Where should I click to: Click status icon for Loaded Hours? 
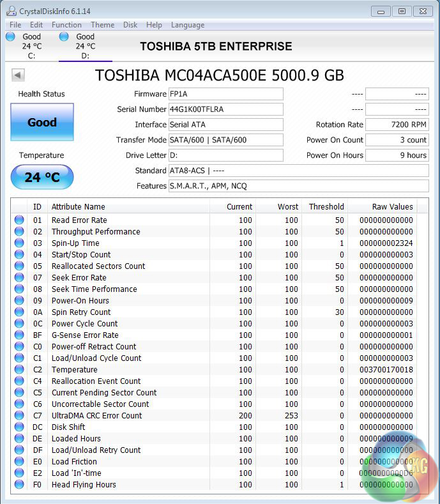19,438
